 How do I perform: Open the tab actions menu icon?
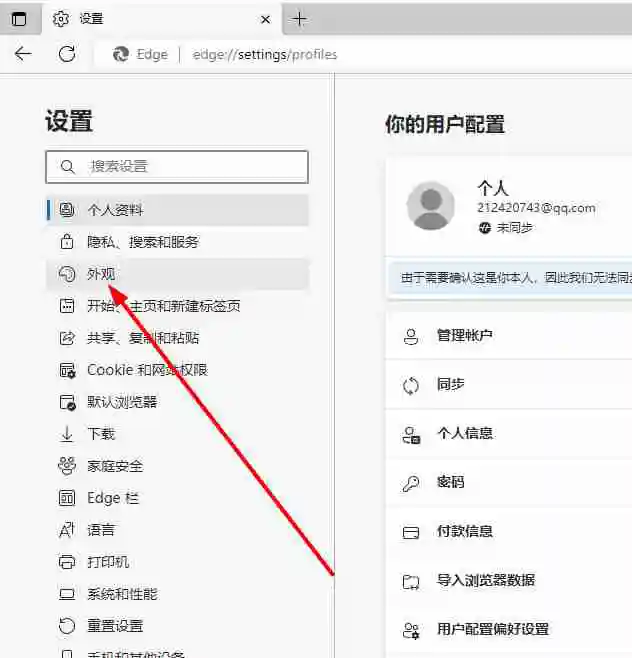[19, 19]
